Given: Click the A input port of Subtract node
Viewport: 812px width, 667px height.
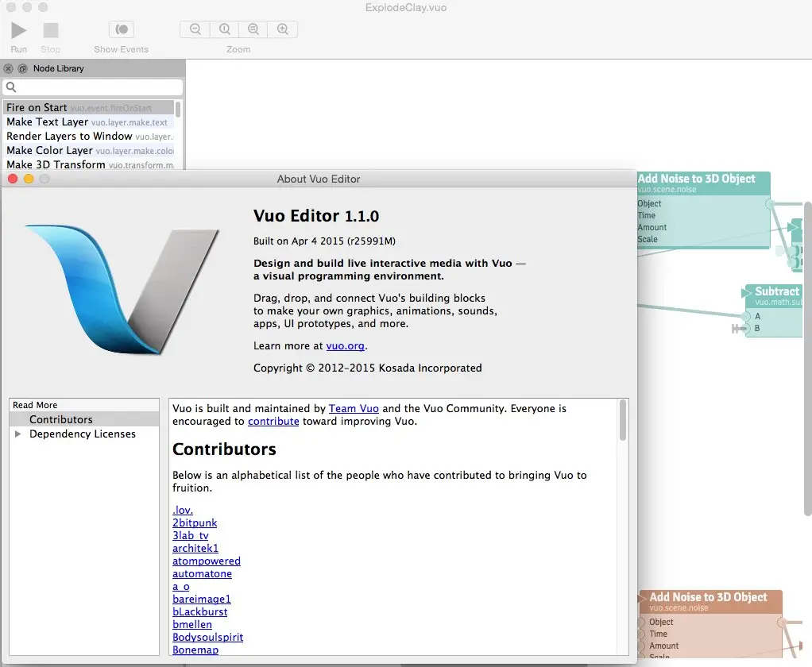Looking at the screenshot, I should (746, 316).
